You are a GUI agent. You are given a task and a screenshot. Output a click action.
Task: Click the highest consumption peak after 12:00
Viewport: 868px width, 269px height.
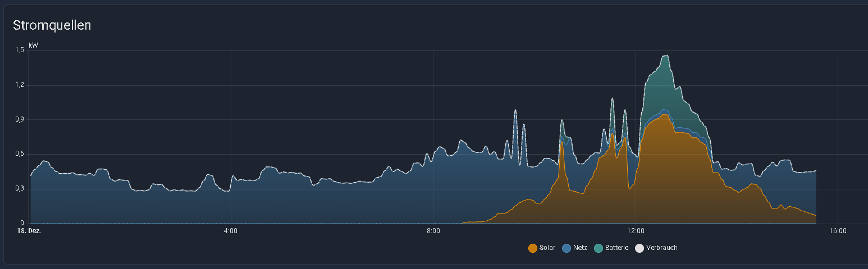pos(666,55)
